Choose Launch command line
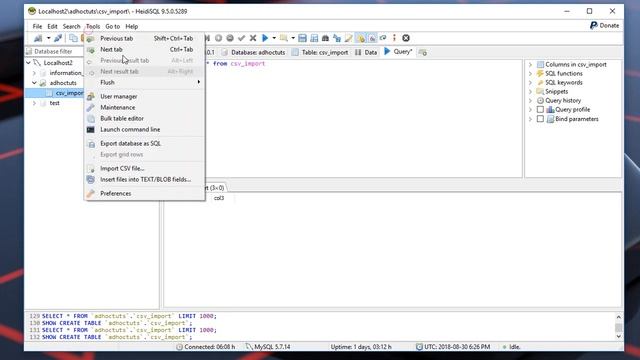640x360 pixels. coord(144,129)
